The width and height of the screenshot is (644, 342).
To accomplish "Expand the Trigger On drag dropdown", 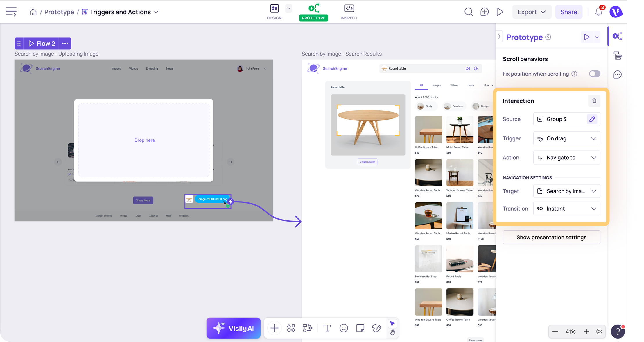I will click(x=567, y=138).
